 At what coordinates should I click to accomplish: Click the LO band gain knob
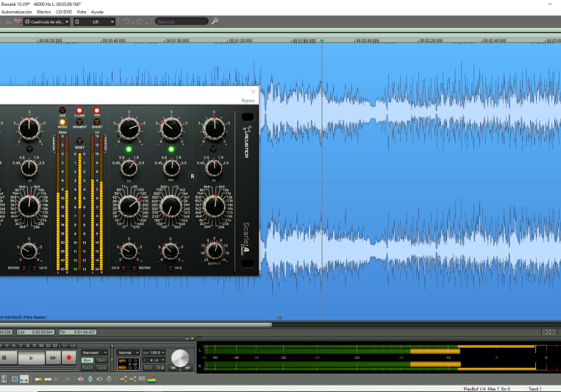pos(129,129)
